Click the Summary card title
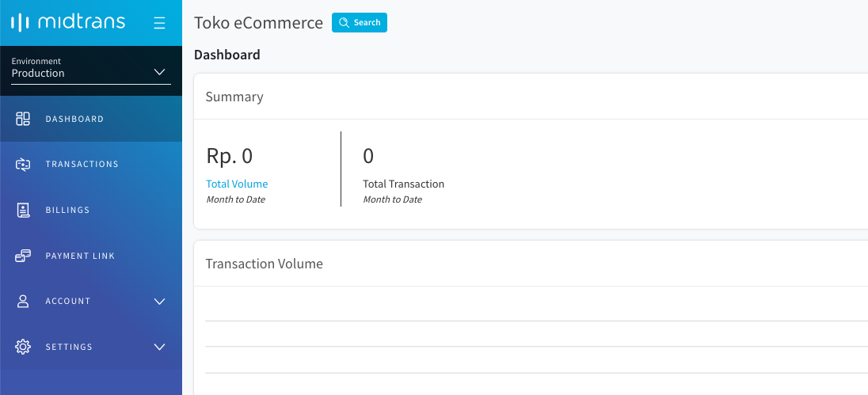 coord(234,97)
